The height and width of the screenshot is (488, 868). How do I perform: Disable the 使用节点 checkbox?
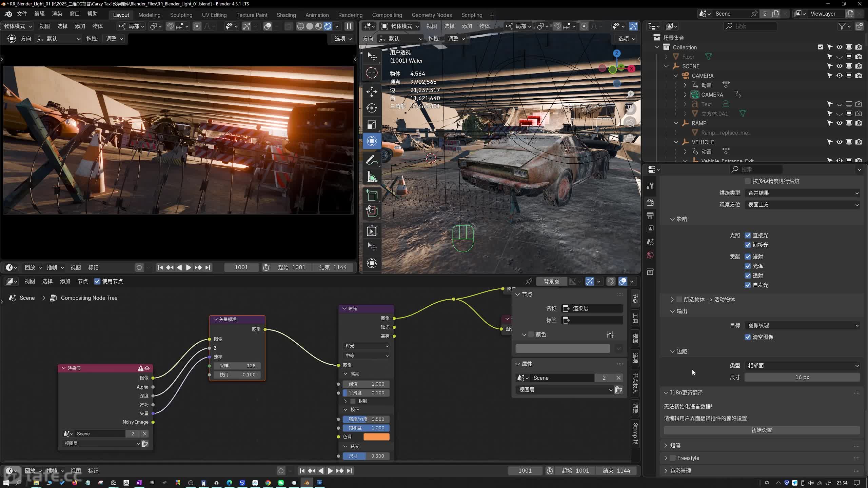pyautogui.click(x=97, y=281)
